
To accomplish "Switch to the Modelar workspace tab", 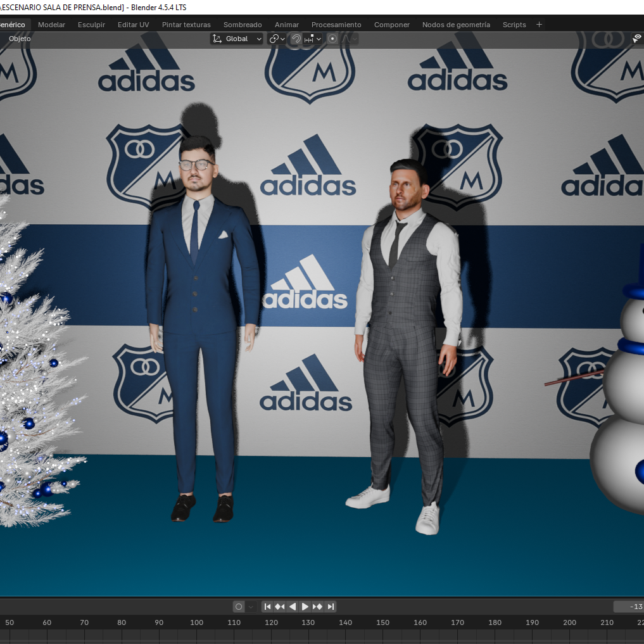I will [x=51, y=25].
